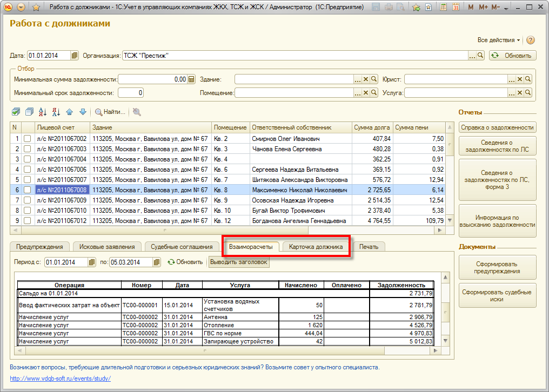Image resolution: width=549 pixels, height=392 pixels.
Task: Open the calendar from the title bar
Action: coord(456,7)
